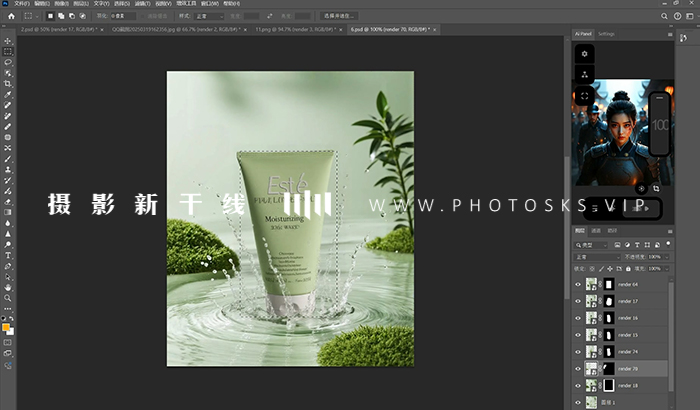Toggle visibility of the bottom-most layer
This screenshot has width=700, height=410.
578,402
